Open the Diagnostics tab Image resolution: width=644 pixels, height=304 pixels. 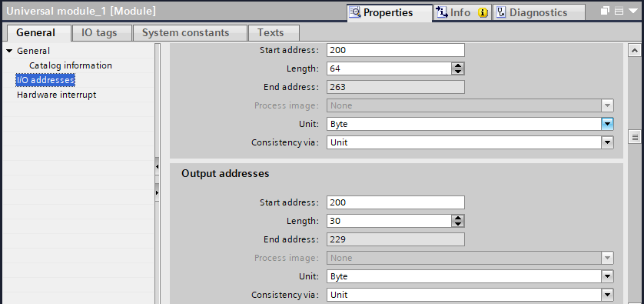coord(539,13)
